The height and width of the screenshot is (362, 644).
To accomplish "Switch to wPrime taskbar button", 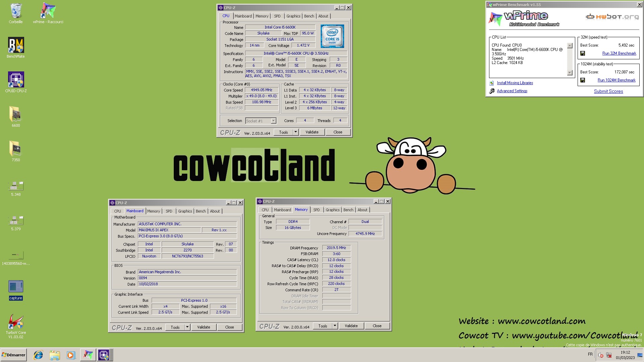I will pyautogui.click(x=88, y=355).
